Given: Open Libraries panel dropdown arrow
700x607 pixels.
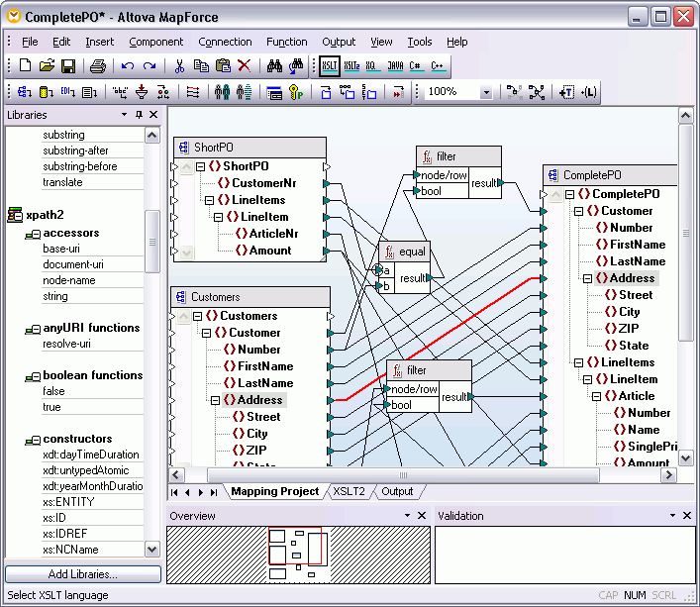Looking at the screenshot, I should click(124, 115).
